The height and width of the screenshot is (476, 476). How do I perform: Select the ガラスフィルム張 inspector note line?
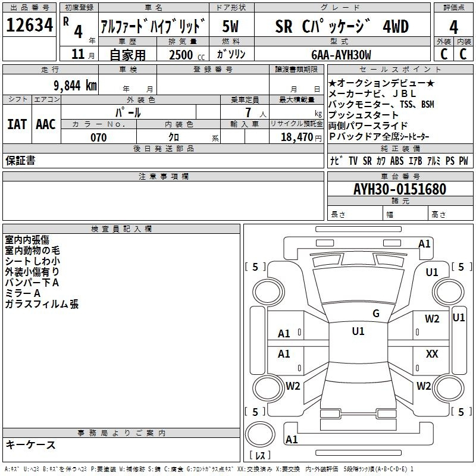42,305
